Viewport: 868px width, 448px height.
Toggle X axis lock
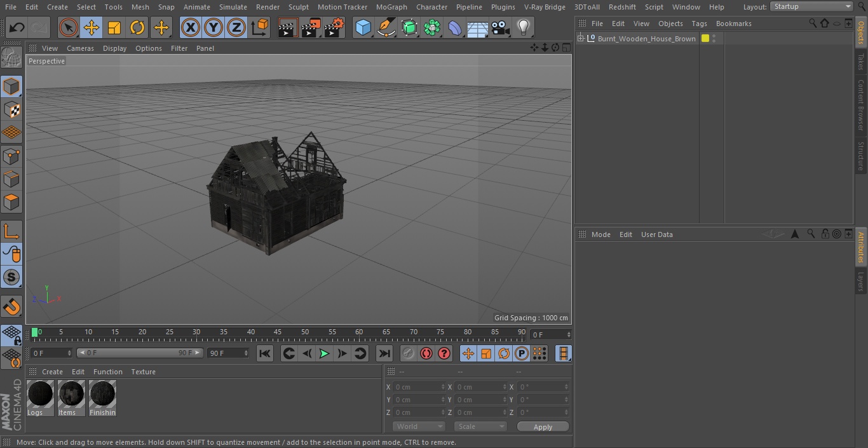pos(190,27)
